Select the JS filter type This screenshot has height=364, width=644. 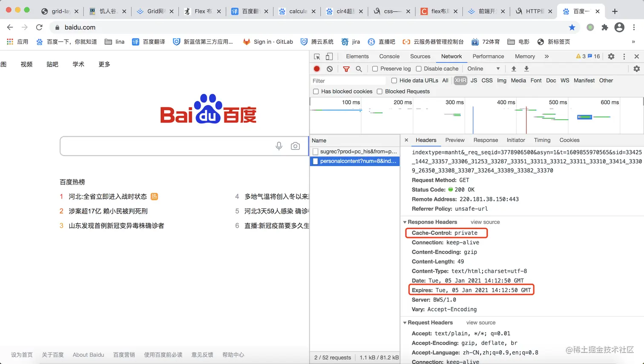tap(474, 80)
